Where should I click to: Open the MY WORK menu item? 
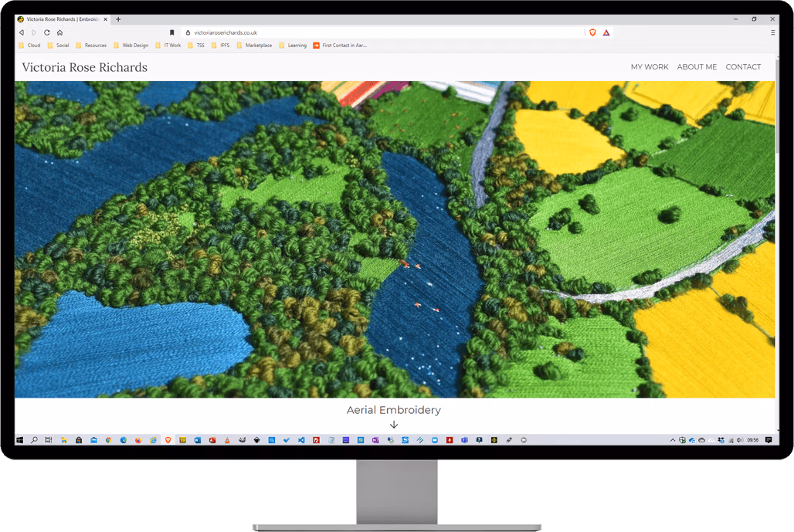[x=649, y=67]
